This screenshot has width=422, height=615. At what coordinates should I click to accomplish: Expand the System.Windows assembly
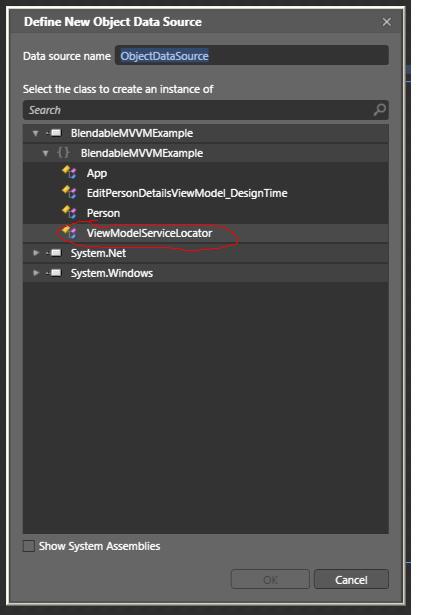pyautogui.click(x=36, y=273)
